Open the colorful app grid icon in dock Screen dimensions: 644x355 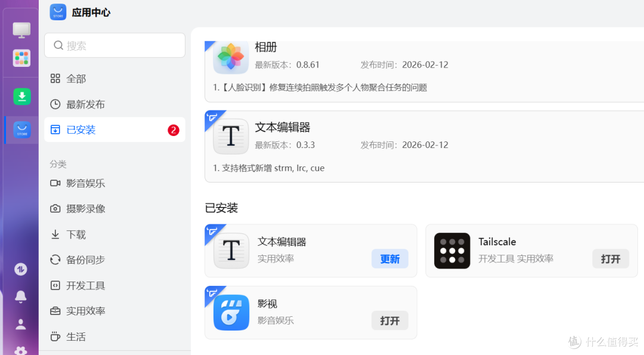pos(21,58)
